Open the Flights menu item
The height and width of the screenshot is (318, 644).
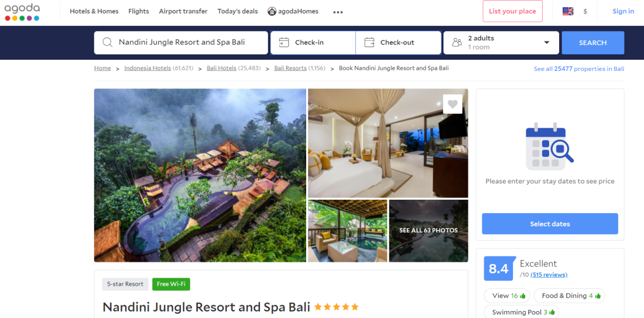(138, 12)
